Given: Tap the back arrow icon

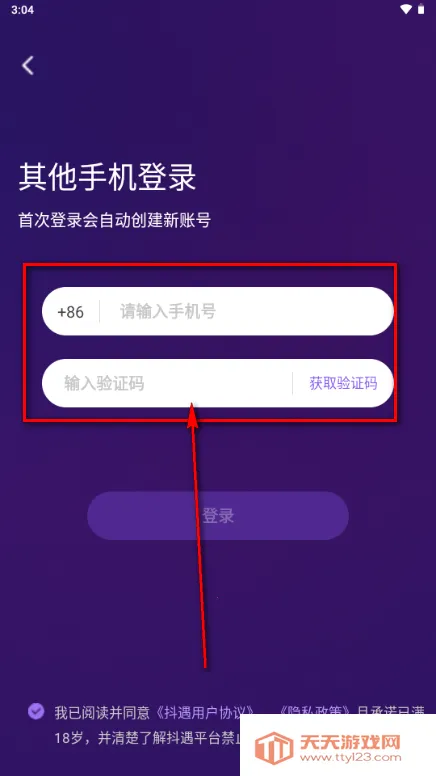Looking at the screenshot, I should point(28,65).
